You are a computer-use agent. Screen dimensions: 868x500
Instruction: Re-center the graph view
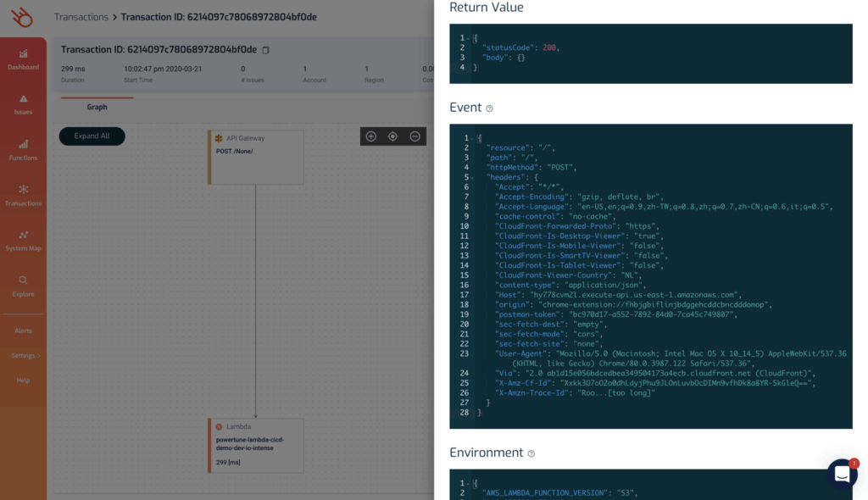click(x=392, y=136)
